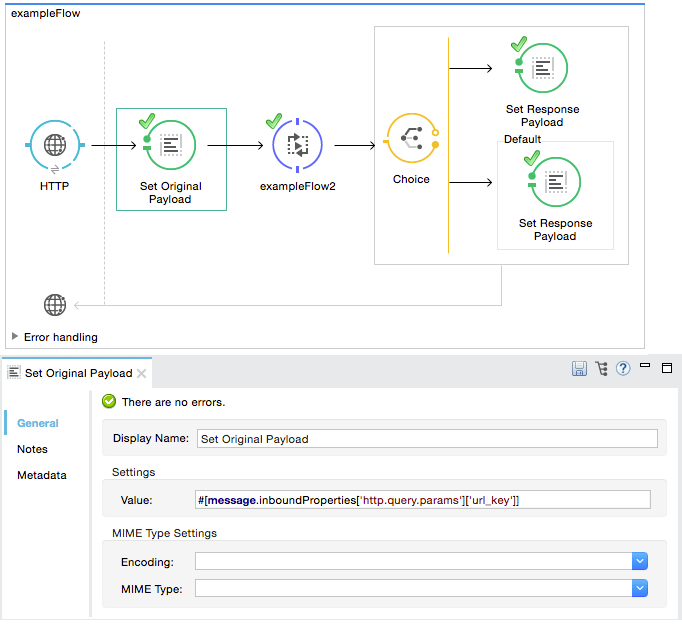Switch to the Notes tab

click(32, 449)
